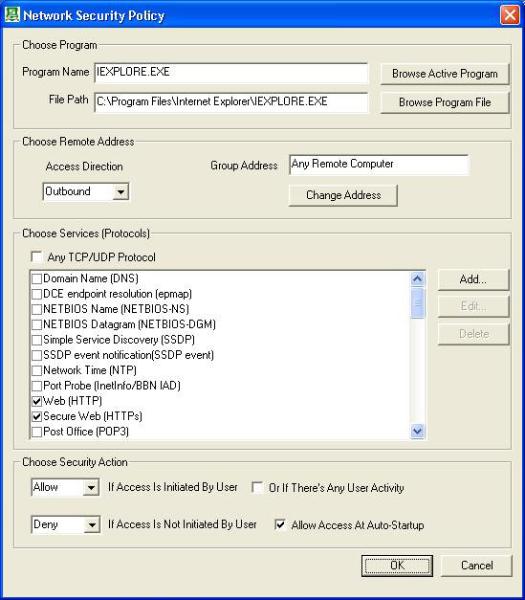Close the Network Security Policy dialog
Image resolution: width=525 pixels, height=600 pixels.
pos(509,15)
